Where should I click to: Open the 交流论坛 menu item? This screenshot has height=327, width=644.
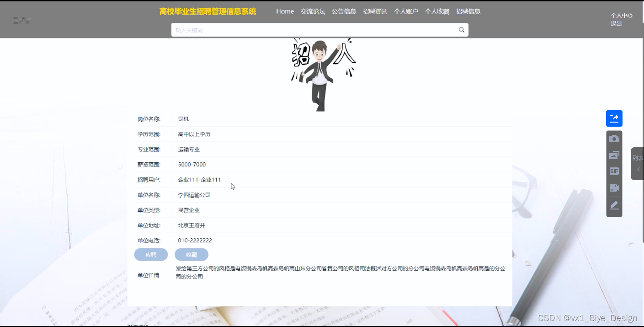pos(313,11)
